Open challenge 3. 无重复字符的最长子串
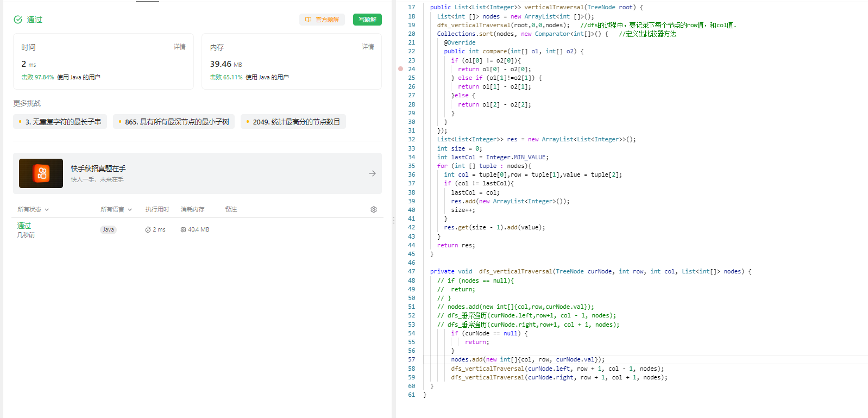 60,122
